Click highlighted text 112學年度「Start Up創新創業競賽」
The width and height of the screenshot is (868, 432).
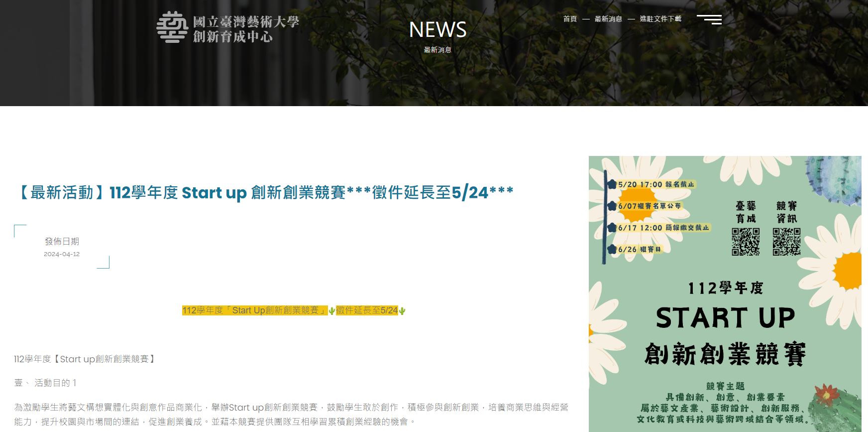[255, 310]
